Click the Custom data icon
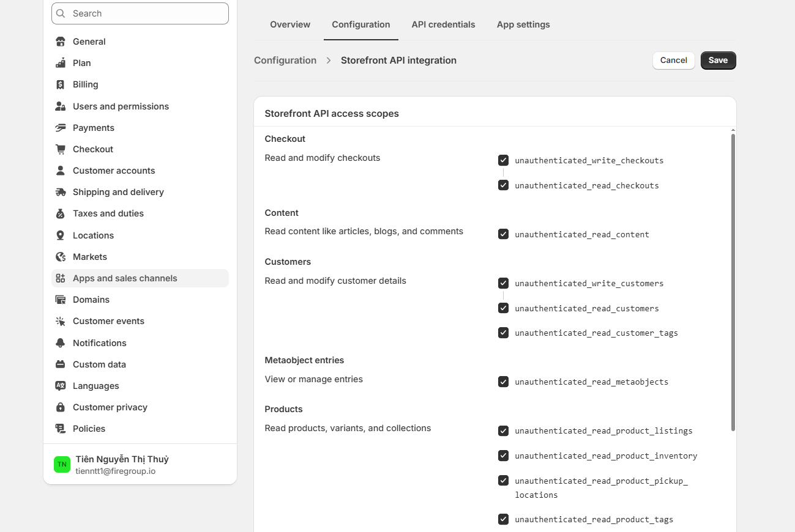Screen dimensions: 795x532 (x=60, y=364)
